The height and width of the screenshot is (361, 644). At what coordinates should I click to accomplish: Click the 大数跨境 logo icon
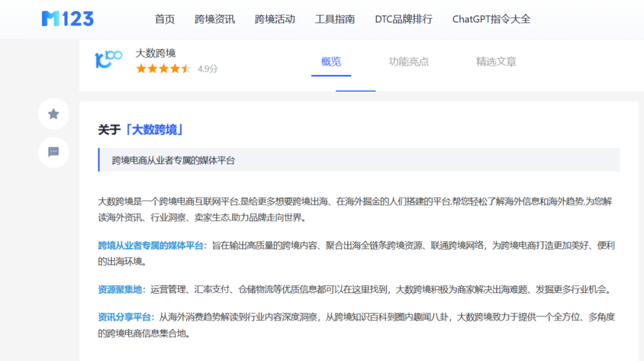pos(109,60)
